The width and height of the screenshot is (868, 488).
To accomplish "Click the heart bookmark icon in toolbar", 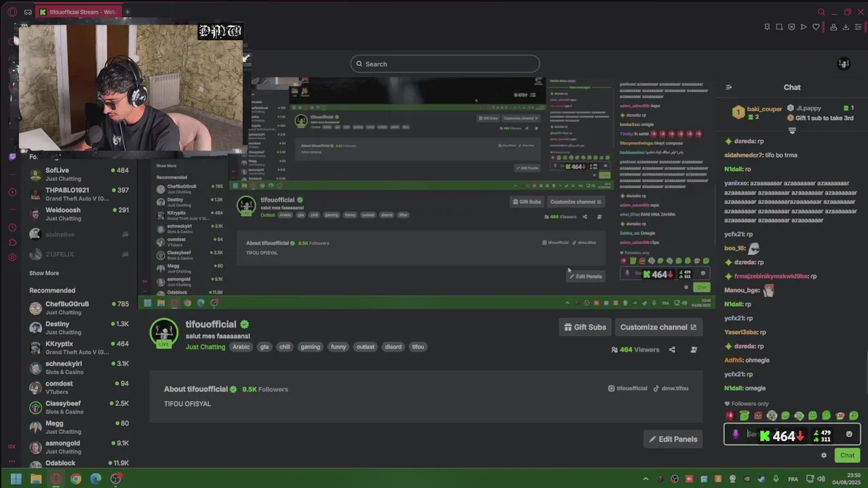I will point(816,27).
